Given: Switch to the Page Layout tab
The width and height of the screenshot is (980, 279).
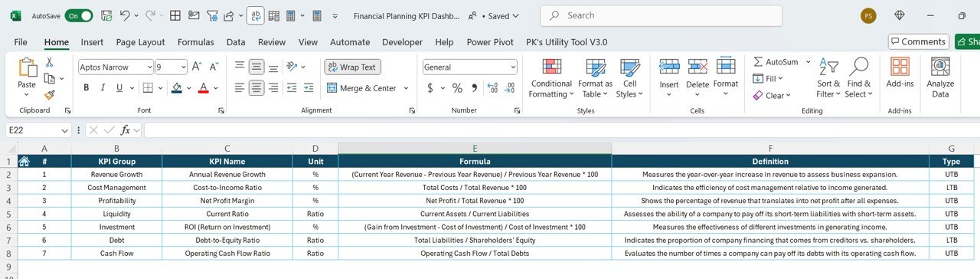Looking at the screenshot, I should (x=140, y=42).
